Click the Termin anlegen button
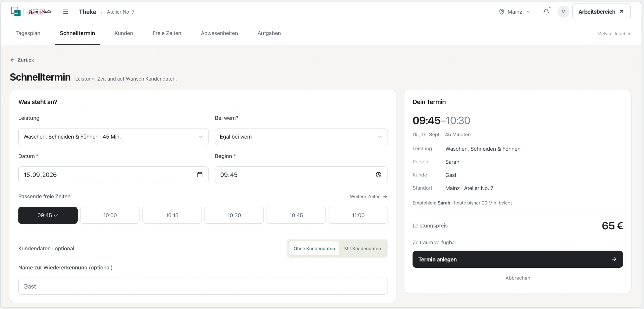 pyautogui.click(x=518, y=259)
